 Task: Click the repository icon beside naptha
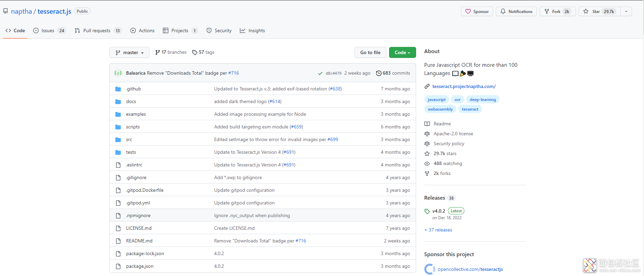(5, 11)
